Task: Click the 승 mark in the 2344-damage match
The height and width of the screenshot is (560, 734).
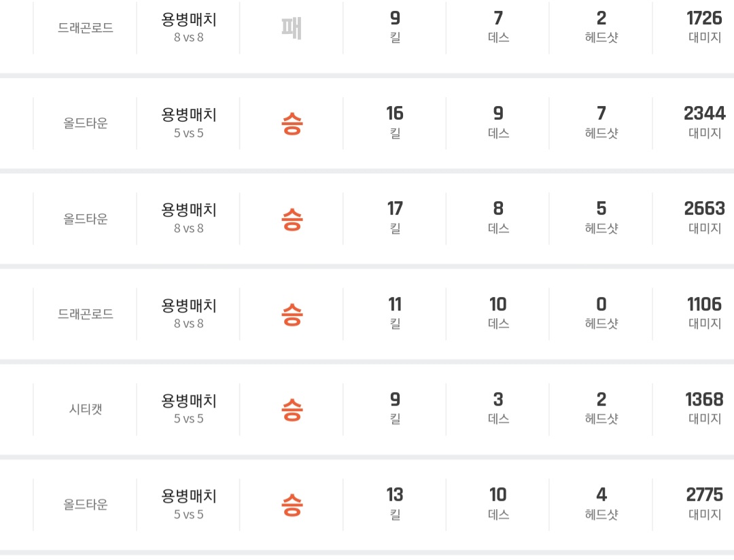Action: pyautogui.click(x=292, y=123)
